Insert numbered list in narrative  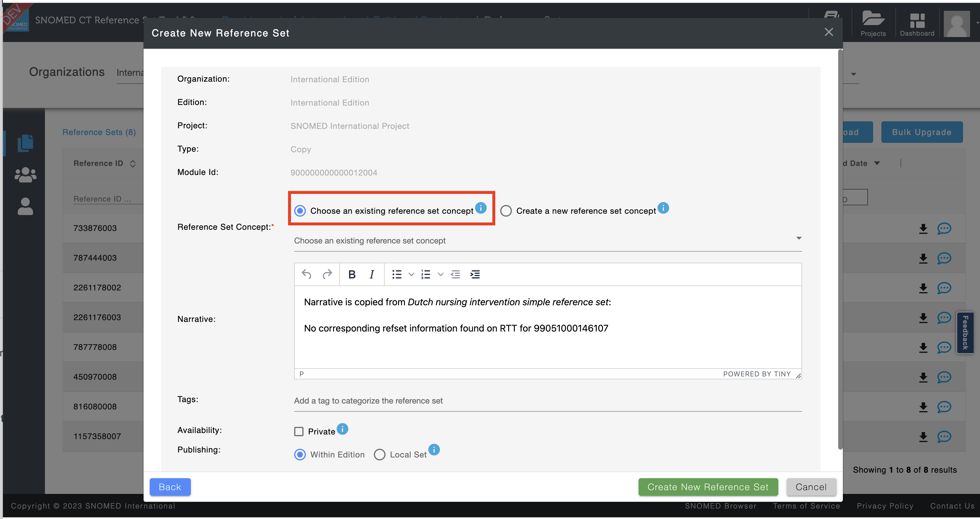pos(426,274)
